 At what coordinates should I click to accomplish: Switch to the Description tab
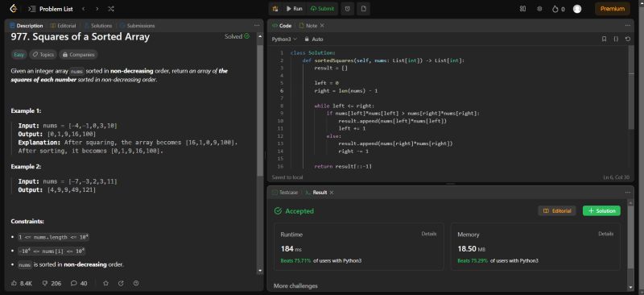click(27, 26)
